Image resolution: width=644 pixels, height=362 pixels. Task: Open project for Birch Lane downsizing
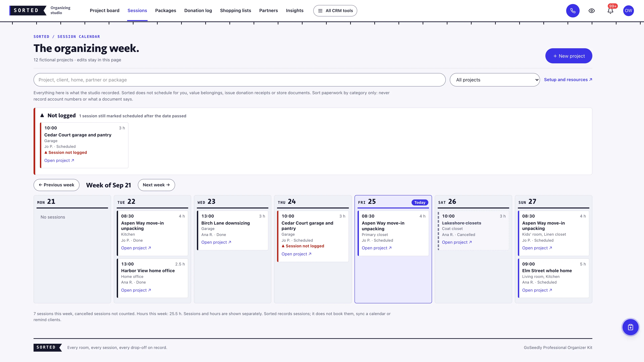(x=216, y=242)
